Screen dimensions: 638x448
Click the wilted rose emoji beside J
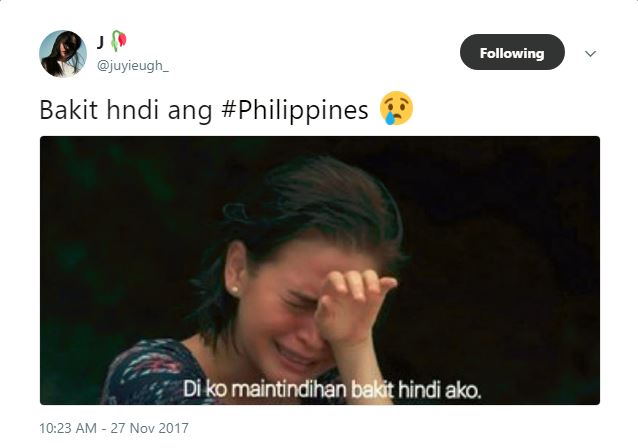click(x=119, y=41)
